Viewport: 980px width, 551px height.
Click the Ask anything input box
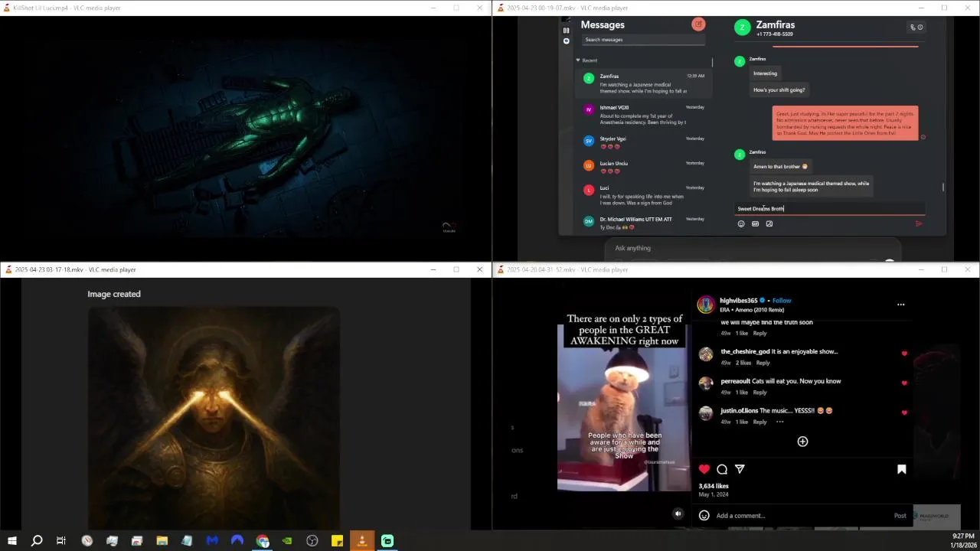pos(753,248)
